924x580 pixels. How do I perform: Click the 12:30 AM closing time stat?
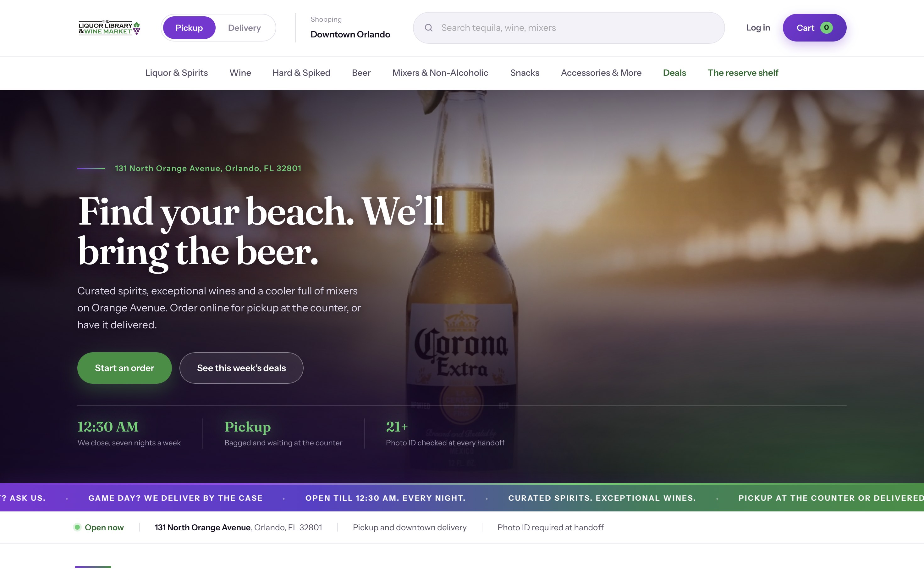tap(108, 427)
